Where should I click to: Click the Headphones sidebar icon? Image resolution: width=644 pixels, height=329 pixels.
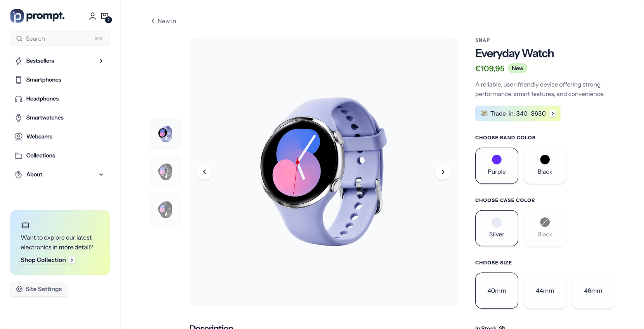tap(19, 99)
